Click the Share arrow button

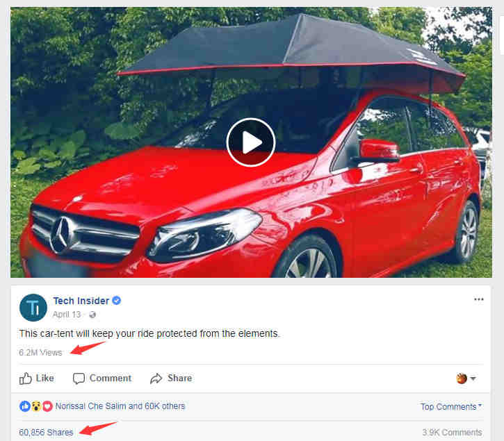coord(171,378)
